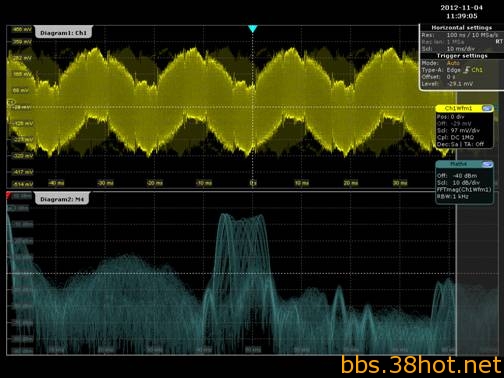The image size is (504, 378).
Task: Click the cyan trigger position marker
Action: 253,29
